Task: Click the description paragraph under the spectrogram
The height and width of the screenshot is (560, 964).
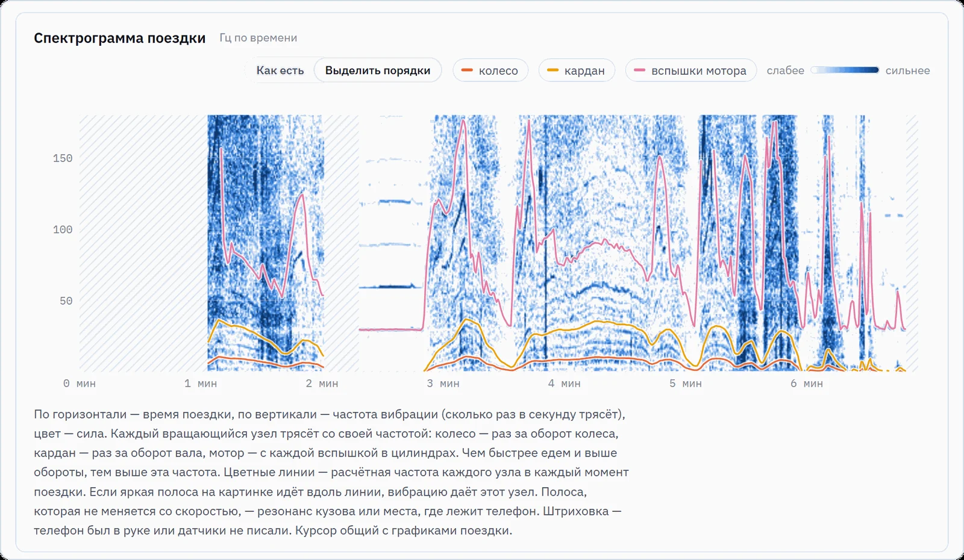Action: click(x=331, y=473)
